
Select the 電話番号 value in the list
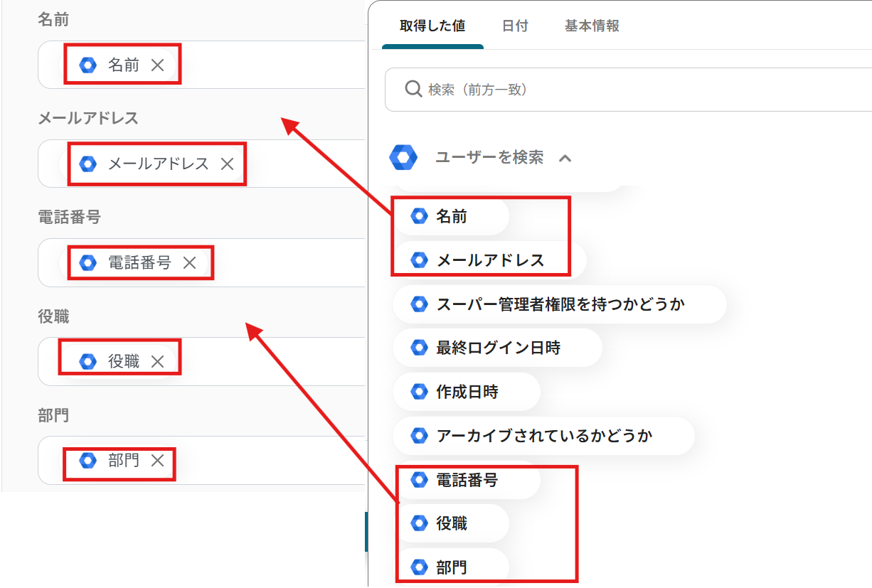tap(467, 481)
